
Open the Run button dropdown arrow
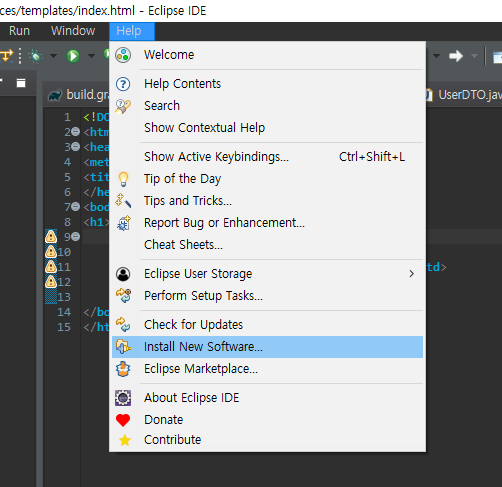[91, 56]
